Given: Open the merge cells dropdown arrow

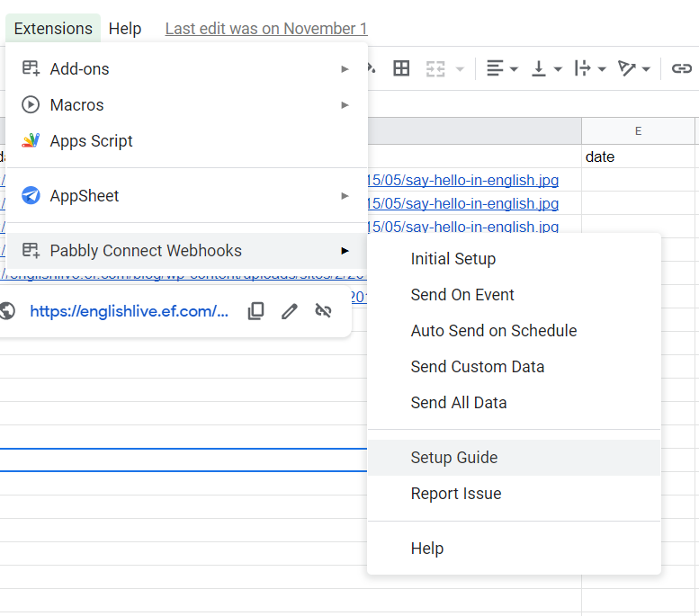Looking at the screenshot, I should pyautogui.click(x=460, y=69).
